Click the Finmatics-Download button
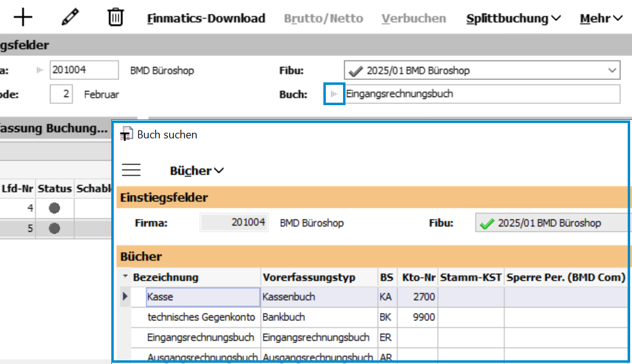The image size is (632, 364). click(x=205, y=18)
